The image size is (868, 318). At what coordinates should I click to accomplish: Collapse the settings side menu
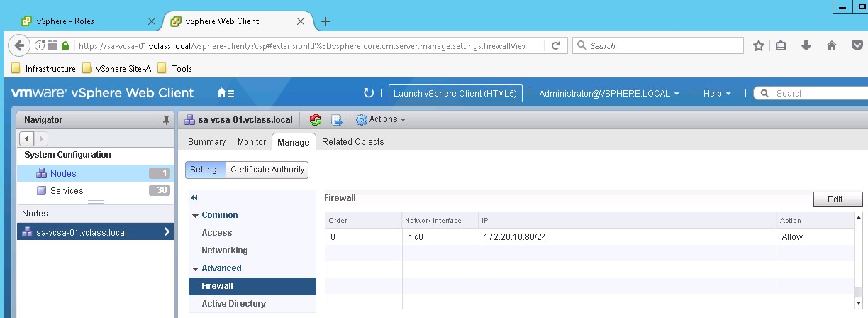click(194, 198)
